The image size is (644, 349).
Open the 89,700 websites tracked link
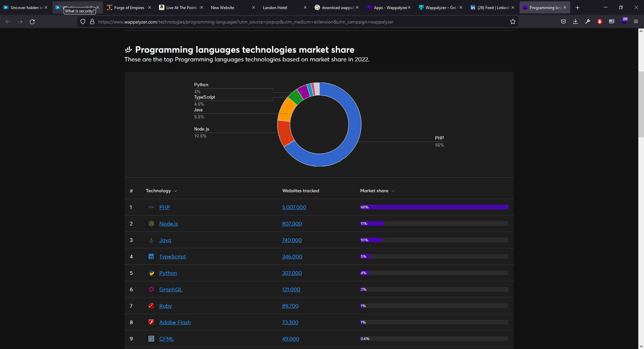[x=290, y=306]
